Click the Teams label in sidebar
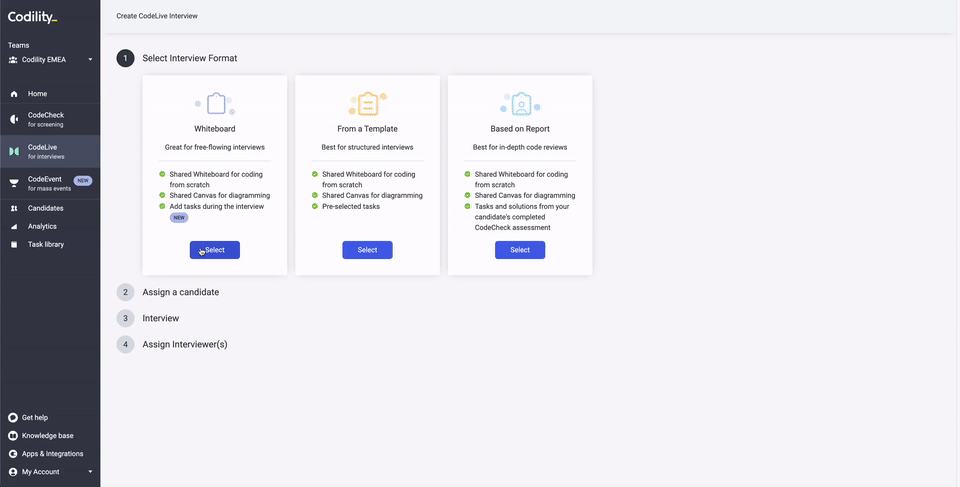Viewport: 960px width, 487px height. (x=18, y=45)
